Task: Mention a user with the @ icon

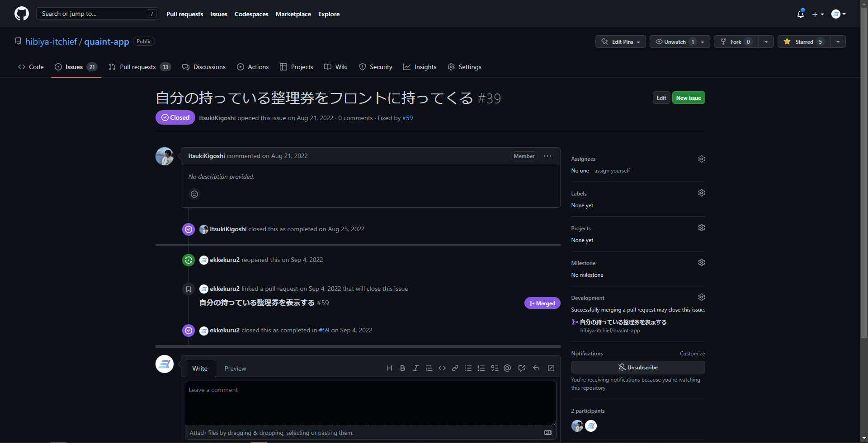Action: 507,368
